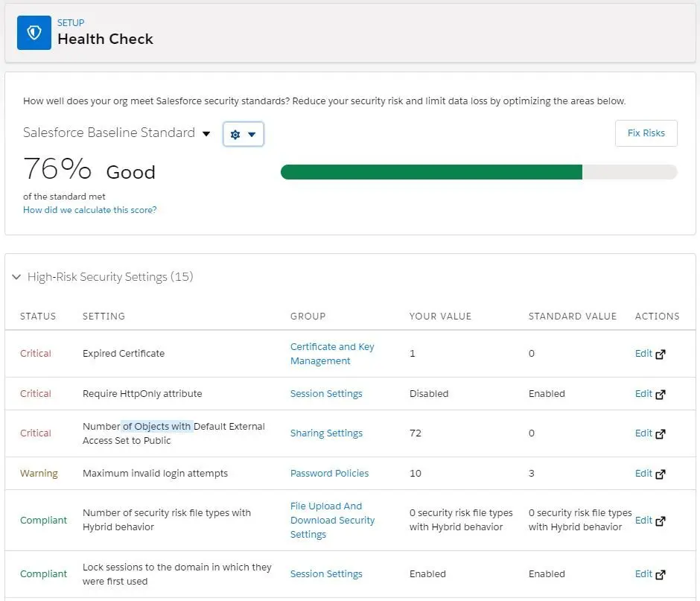Click Critical status of Expired Certificate
This screenshot has width=700, height=601.
(36, 354)
